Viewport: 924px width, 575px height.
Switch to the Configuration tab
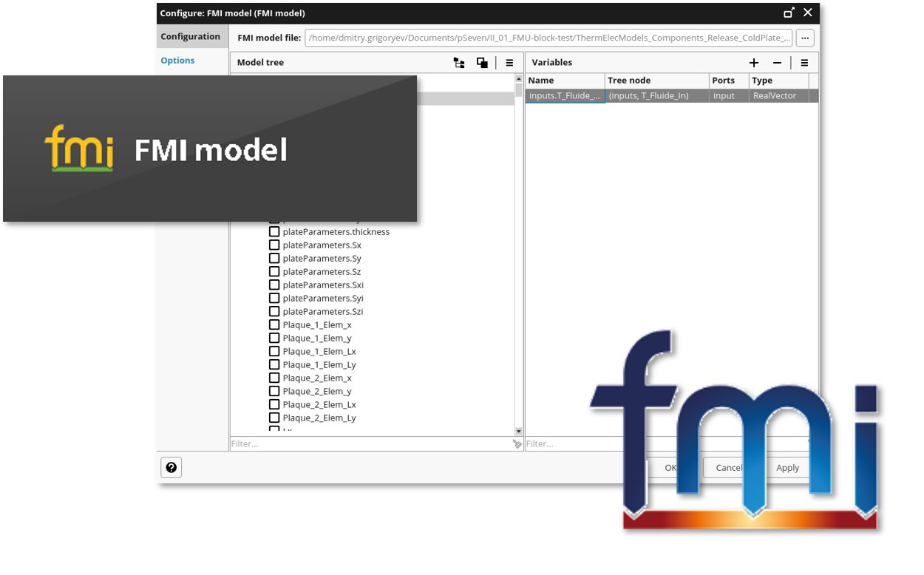(191, 36)
